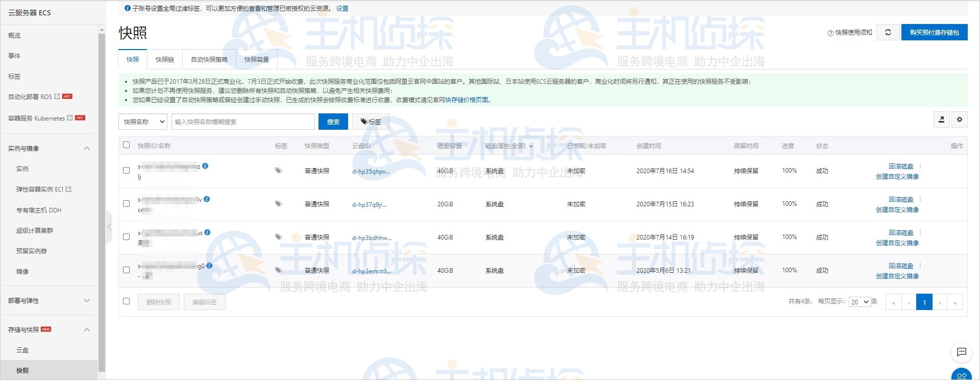Viewport: 980px width, 380px height.
Task: Check the snapshot created 2020年7月16日 14:54
Action: point(126,171)
